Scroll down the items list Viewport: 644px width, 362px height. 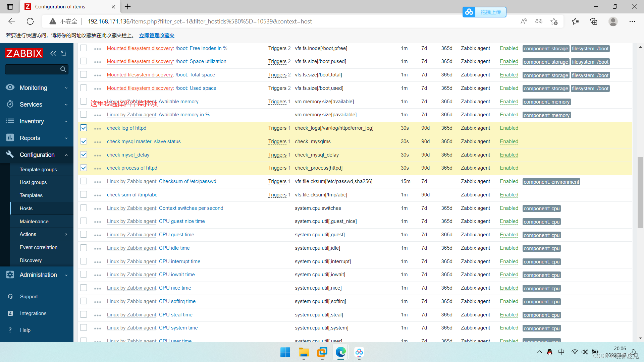(640, 339)
